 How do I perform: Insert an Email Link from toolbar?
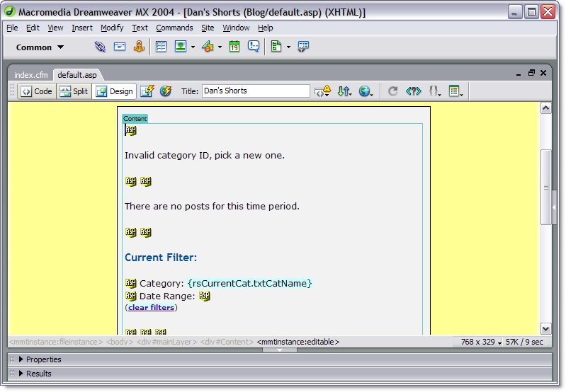tap(120, 47)
